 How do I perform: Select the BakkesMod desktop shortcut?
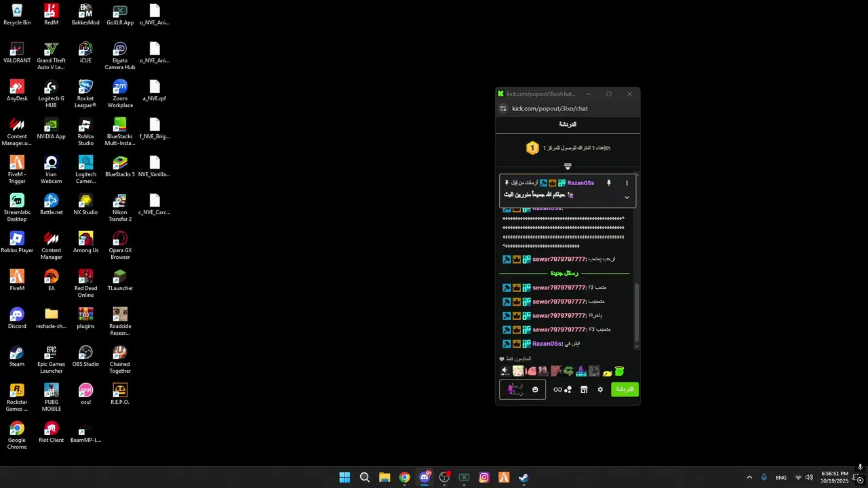pos(85,14)
